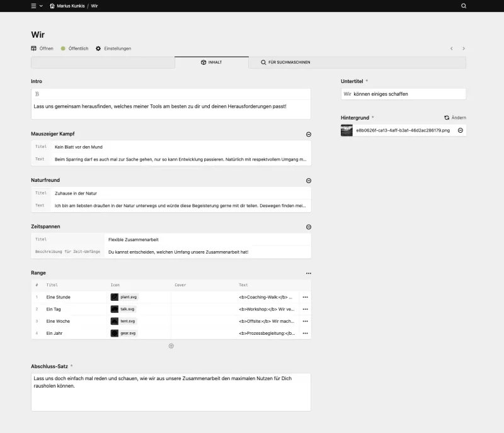Click Ändern to replace the Hintergrund image
Image resolution: width=504 pixels, height=433 pixels.
pos(455,117)
